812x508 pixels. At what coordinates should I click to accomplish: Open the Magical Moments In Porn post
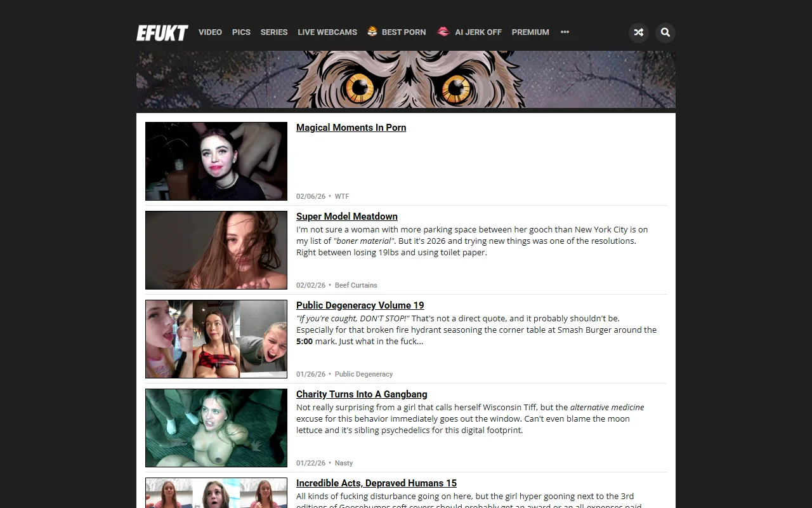(x=351, y=128)
